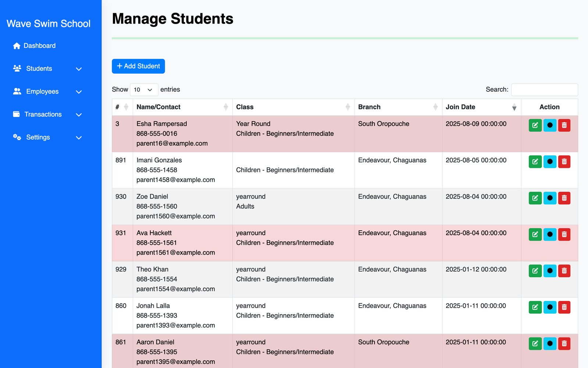Sort the table by Join Date column
The height and width of the screenshot is (368, 588).
(481, 107)
